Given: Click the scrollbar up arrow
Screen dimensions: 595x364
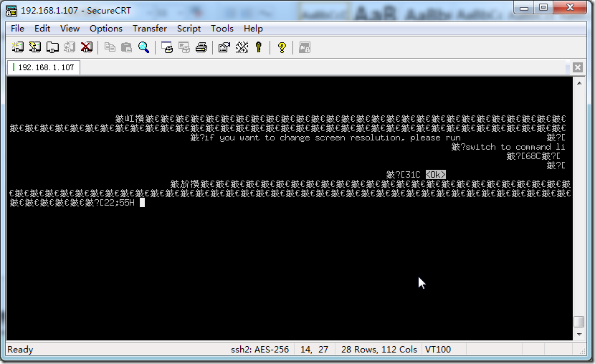Looking at the screenshot, I should [x=579, y=82].
